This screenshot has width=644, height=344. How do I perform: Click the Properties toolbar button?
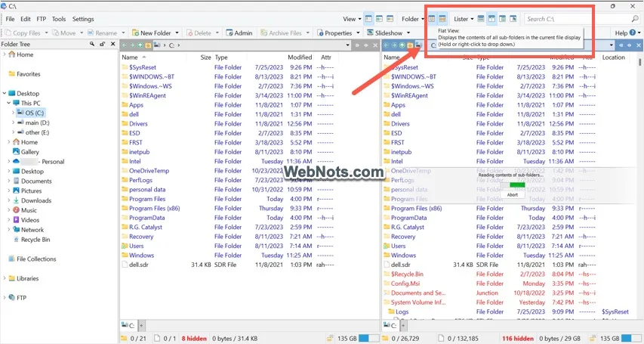click(334, 33)
